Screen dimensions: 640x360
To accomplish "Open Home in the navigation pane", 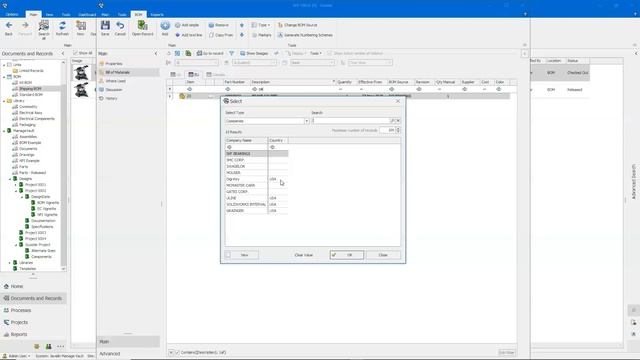I will coord(17,287).
